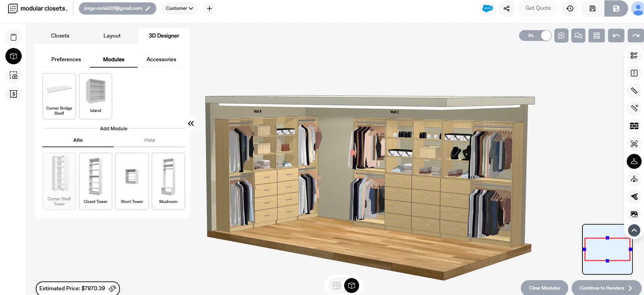The width and height of the screenshot is (644, 295).
Task: Click the Clear Modules button
Action: 544,288
